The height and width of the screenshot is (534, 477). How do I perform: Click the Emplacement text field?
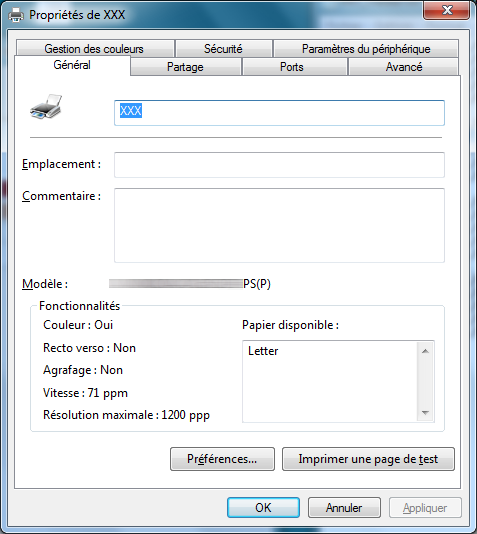(x=279, y=165)
